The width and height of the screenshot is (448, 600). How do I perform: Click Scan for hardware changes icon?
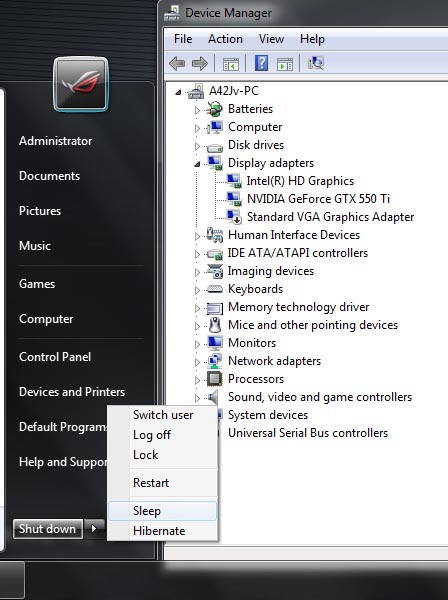click(x=316, y=63)
